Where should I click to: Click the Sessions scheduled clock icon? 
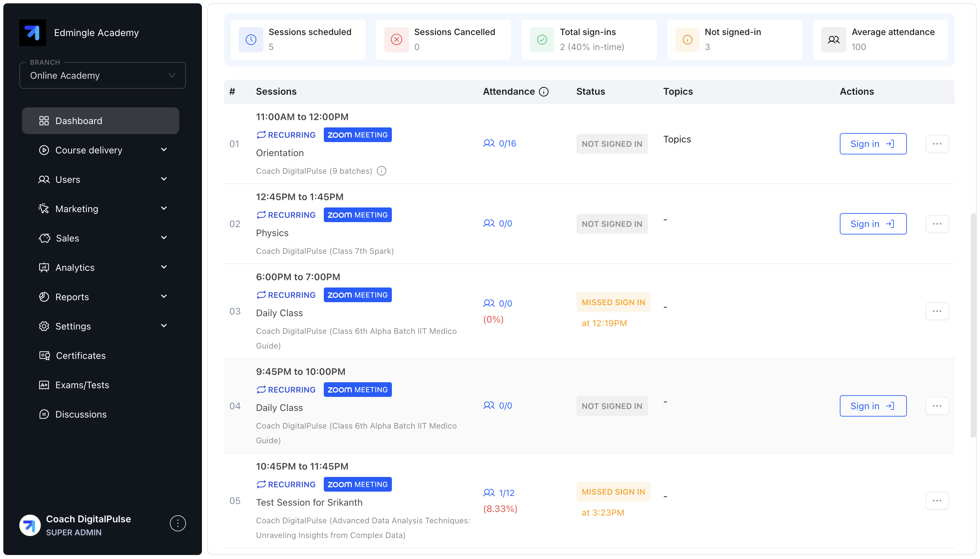pos(251,40)
